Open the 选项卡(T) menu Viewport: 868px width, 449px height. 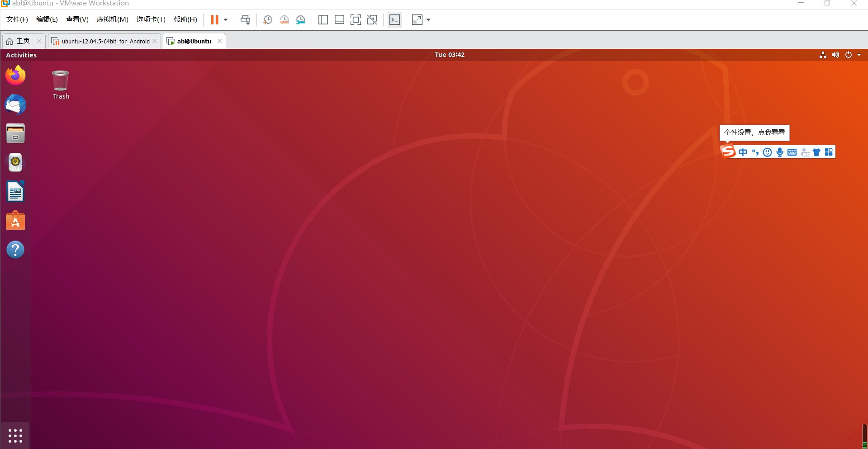(x=151, y=19)
